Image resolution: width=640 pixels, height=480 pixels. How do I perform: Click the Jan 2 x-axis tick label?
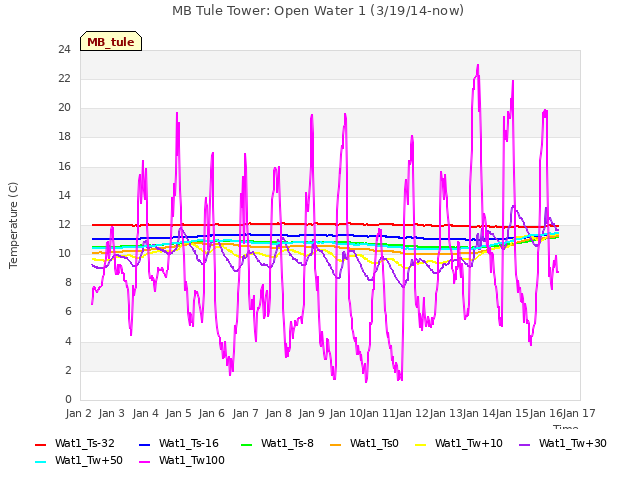point(78,413)
